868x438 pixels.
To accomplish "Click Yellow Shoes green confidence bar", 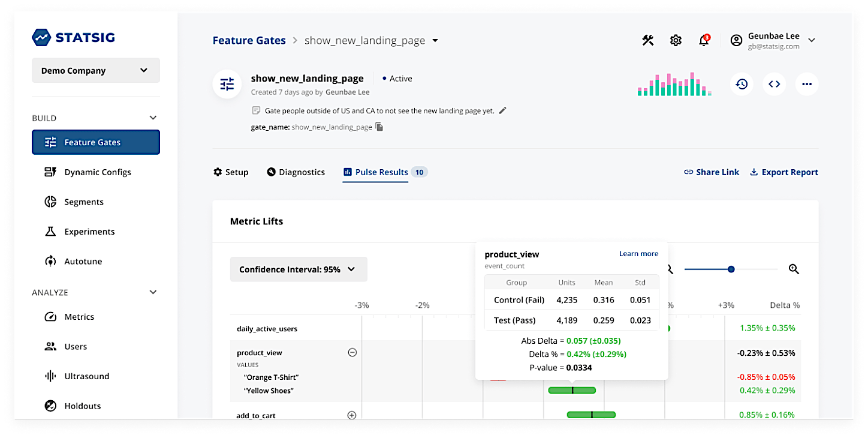I will click(x=572, y=391).
